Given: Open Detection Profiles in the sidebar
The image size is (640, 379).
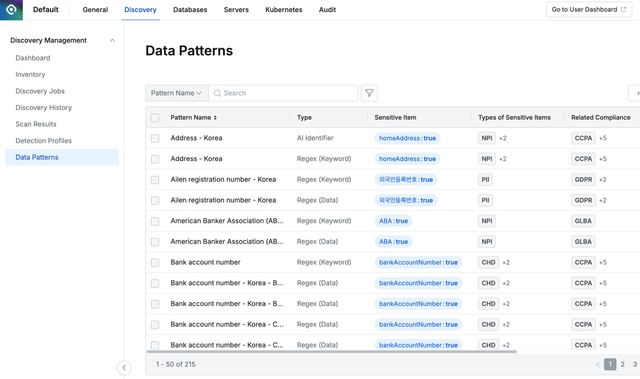Looking at the screenshot, I should (44, 140).
